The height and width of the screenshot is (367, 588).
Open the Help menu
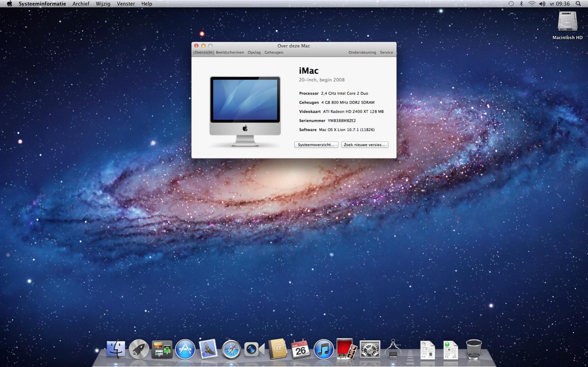click(147, 4)
